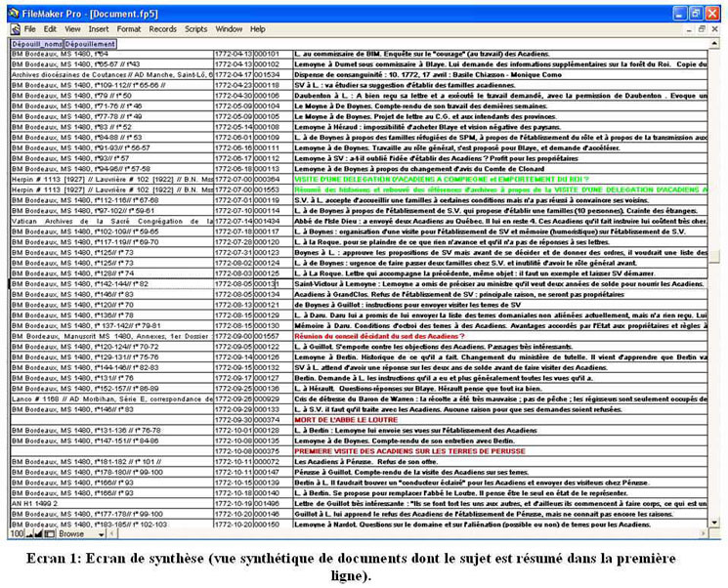Open the Insert menu
The image size is (728, 588).
point(99,28)
